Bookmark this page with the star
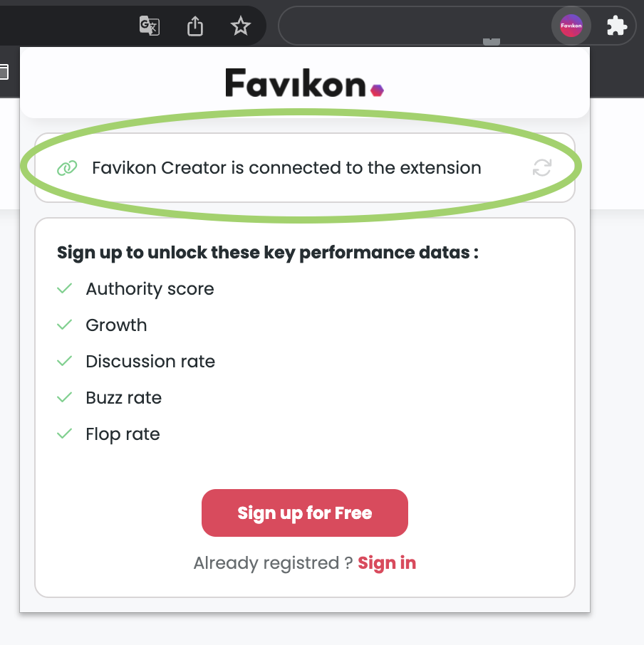 coord(241,26)
